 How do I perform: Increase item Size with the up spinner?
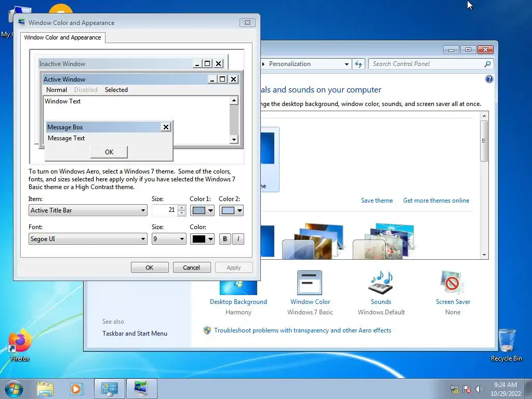tap(182, 208)
